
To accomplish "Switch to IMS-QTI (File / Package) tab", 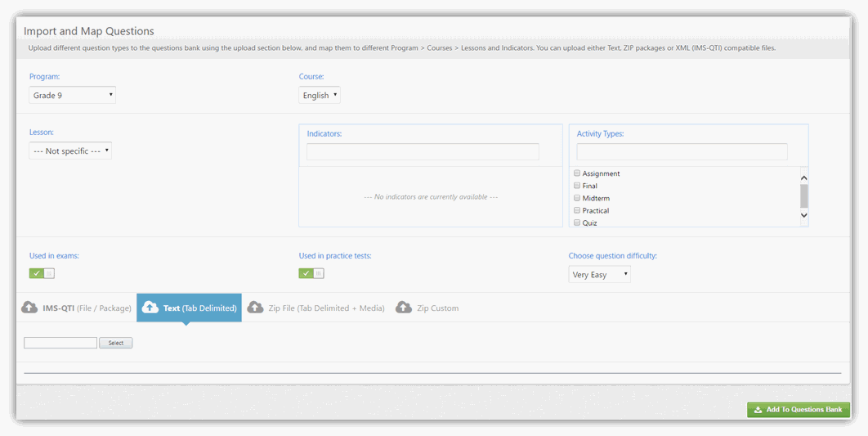I will [87, 308].
